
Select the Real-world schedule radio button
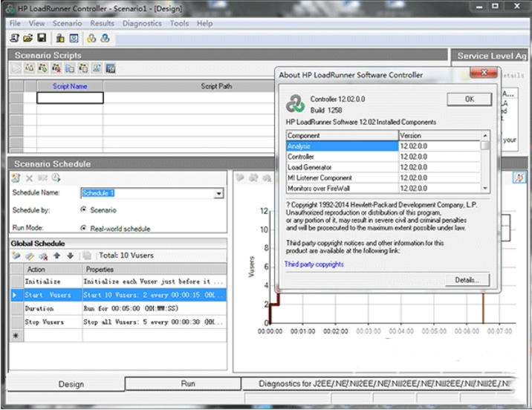83,228
